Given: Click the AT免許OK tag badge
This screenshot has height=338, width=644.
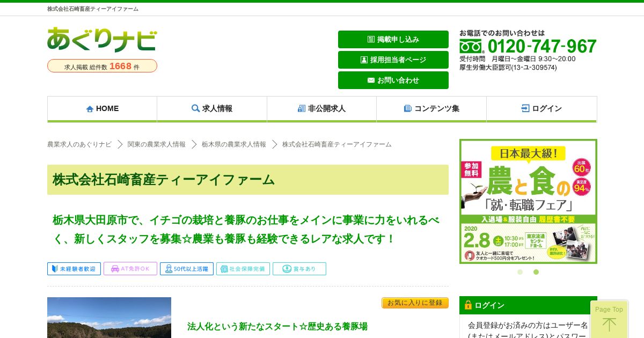Looking at the screenshot, I should (130, 269).
